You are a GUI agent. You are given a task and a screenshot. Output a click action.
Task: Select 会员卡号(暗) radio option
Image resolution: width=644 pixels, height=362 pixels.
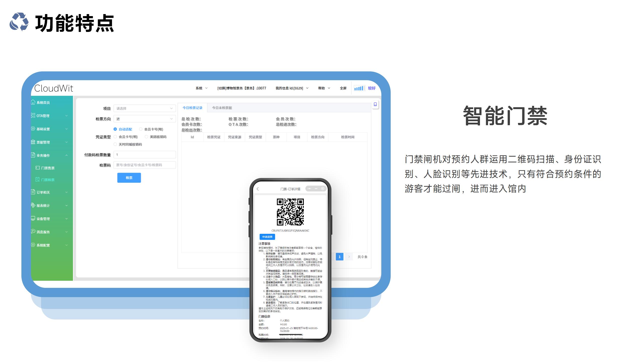click(x=151, y=129)
